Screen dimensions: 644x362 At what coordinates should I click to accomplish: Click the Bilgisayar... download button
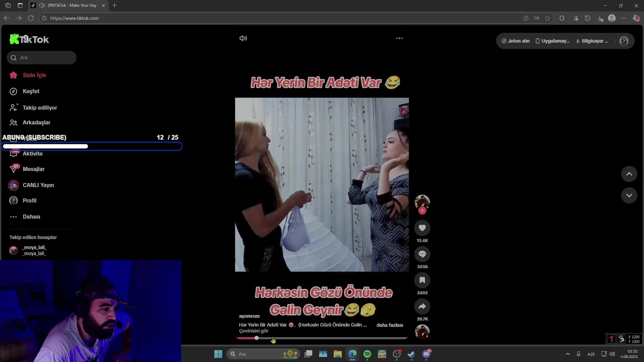pyautogui.click(x=592, y=41)
